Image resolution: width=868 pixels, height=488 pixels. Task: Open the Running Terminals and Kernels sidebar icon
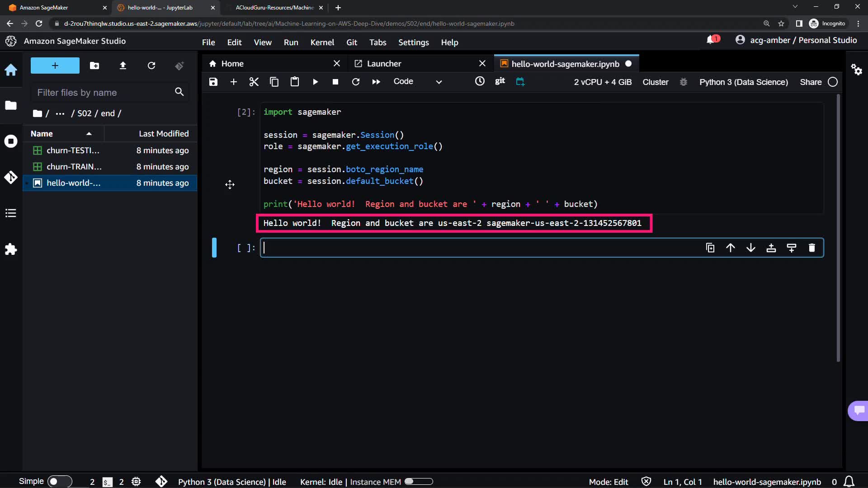(x=11, y=141)
